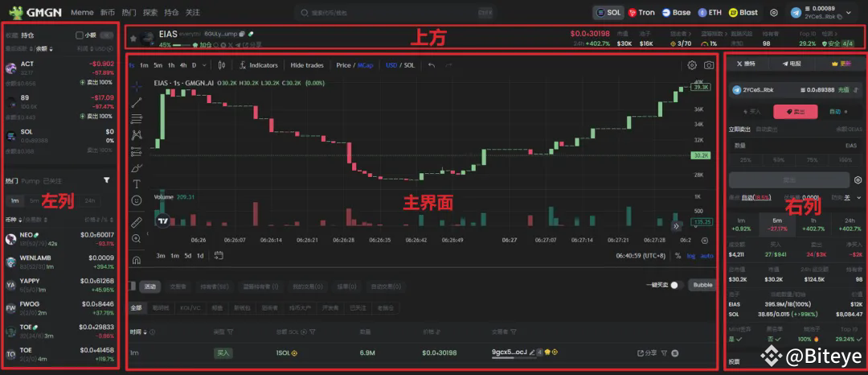The height and width of the screenshot is (375, 868).
Task: Toggle the 一键买卖 switch
Action: click(674, 285)
